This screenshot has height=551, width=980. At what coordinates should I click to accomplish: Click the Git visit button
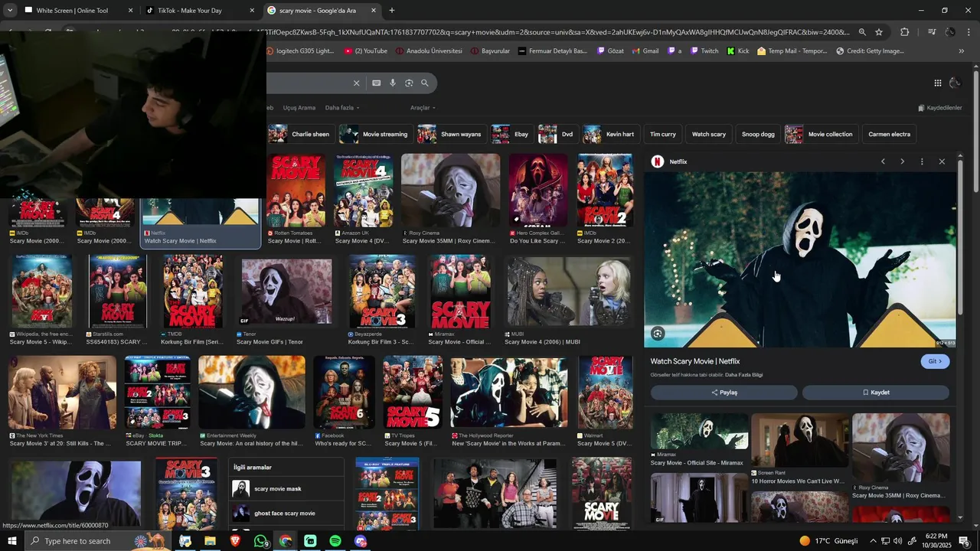coord(935,361)
